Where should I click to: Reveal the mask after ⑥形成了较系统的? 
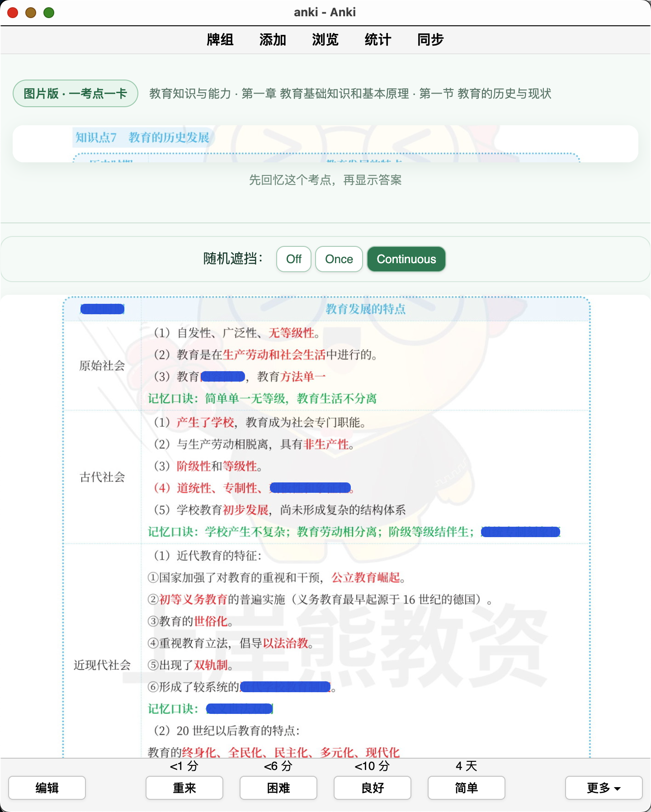pos(286,687)
